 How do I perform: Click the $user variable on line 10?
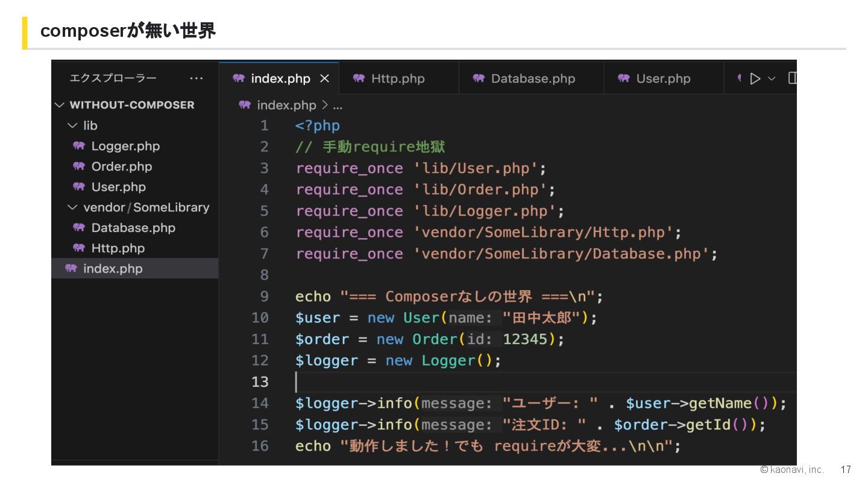tap(318, 318)
